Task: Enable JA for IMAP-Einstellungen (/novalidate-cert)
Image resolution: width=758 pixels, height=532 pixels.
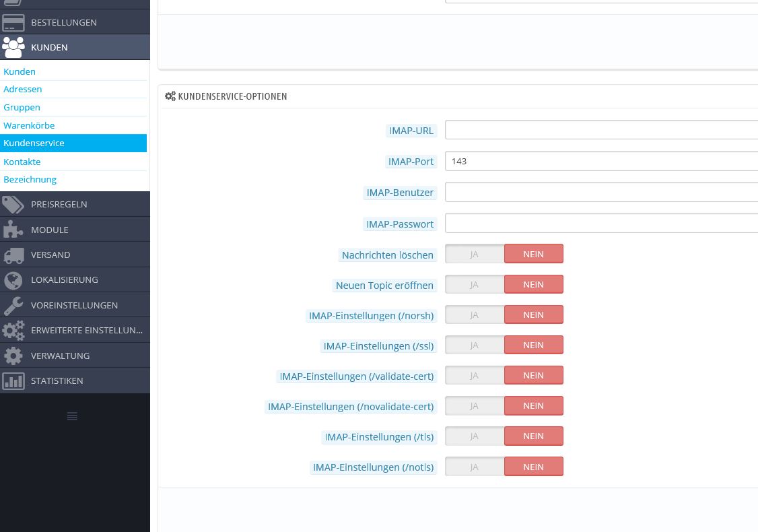Action: pos(474,406)
